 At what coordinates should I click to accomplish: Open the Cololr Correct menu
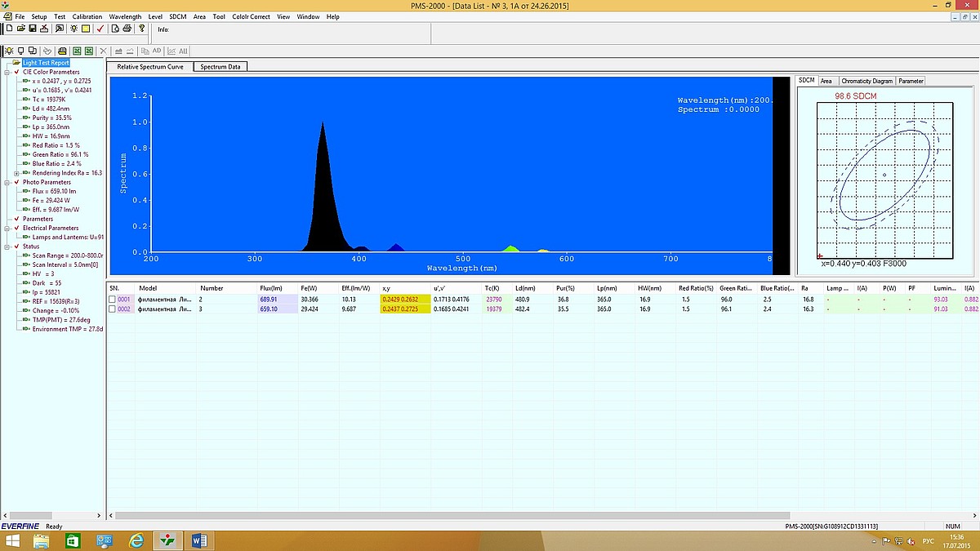coord(251,16)
